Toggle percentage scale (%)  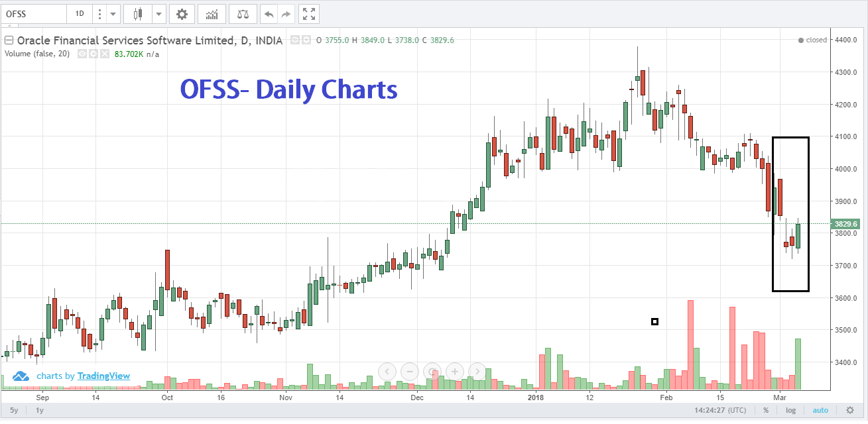click(766, 410)
